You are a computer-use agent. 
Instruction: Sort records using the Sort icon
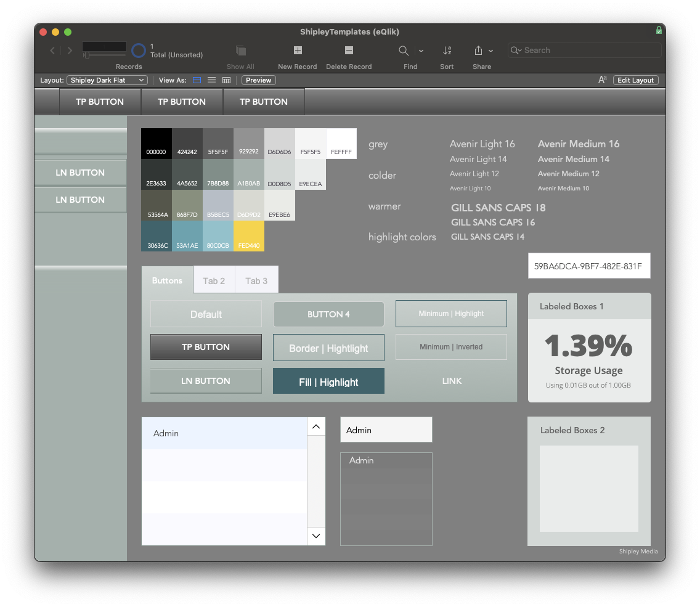click(x=447, y=51)
